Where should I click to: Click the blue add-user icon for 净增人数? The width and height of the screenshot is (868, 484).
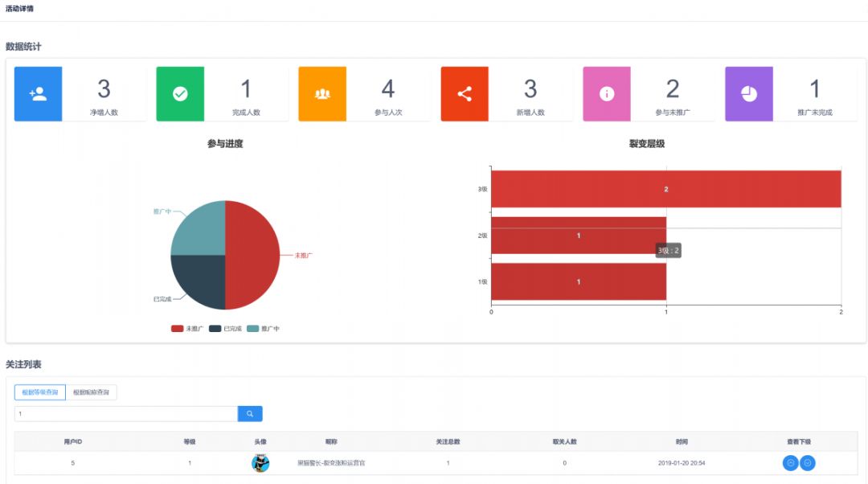(x=38, y=94)
